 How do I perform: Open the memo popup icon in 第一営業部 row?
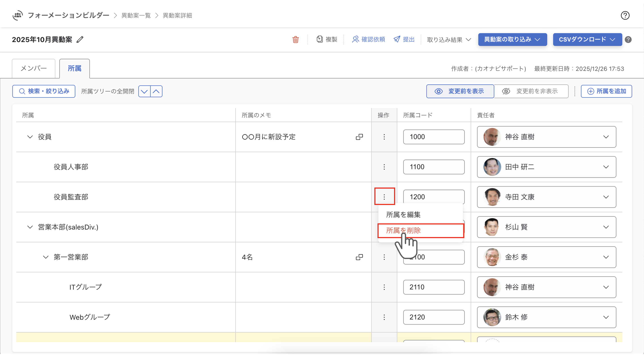pos(359,257)
